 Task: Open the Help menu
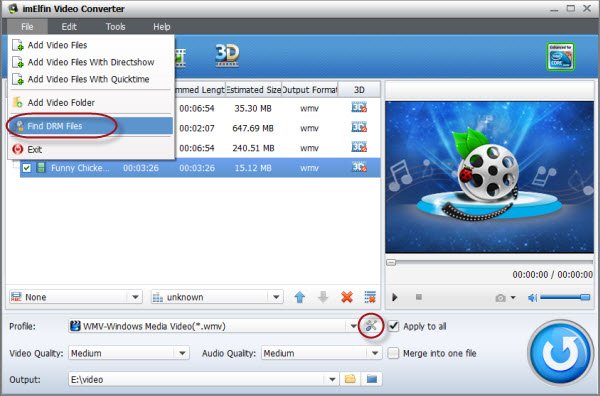[161, 27]
